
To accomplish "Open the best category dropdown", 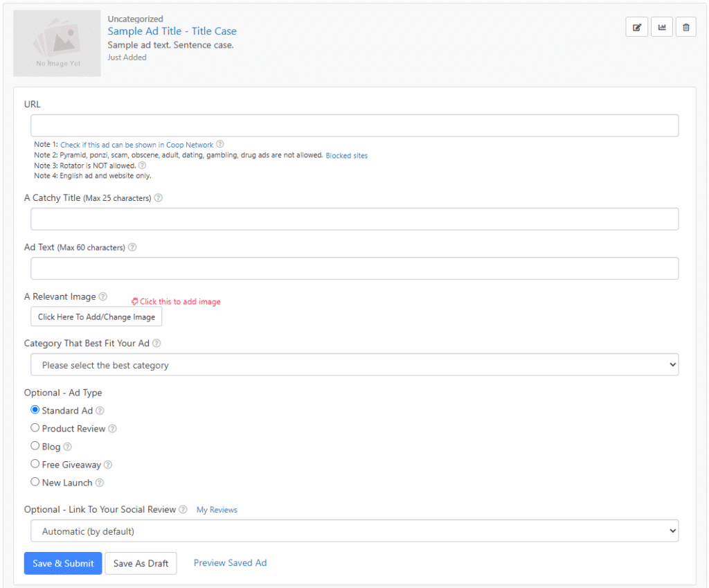I will (354, 364).
